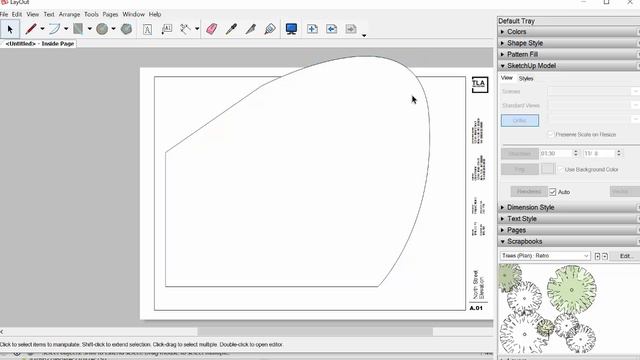The width and height of the screenshot is (640, 360).
Task: Expand the Pattern Fill panel
Action: coord(569,54)
